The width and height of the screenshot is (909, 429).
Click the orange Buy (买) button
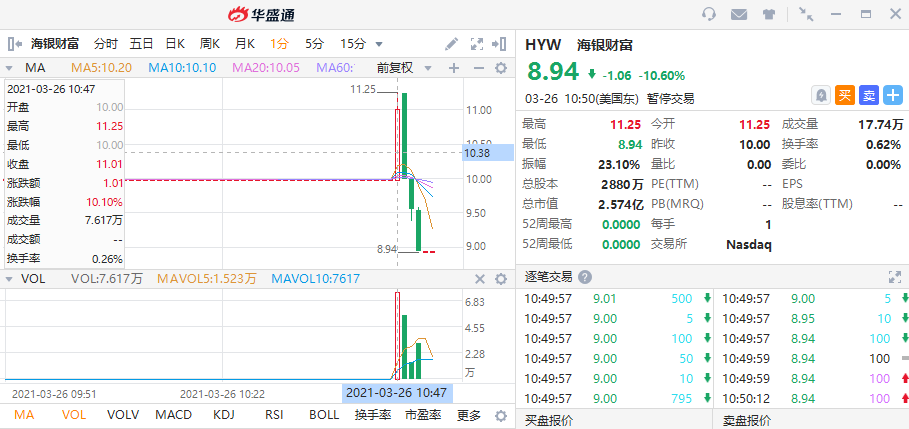pyautogui.click(x=845, y=95)
